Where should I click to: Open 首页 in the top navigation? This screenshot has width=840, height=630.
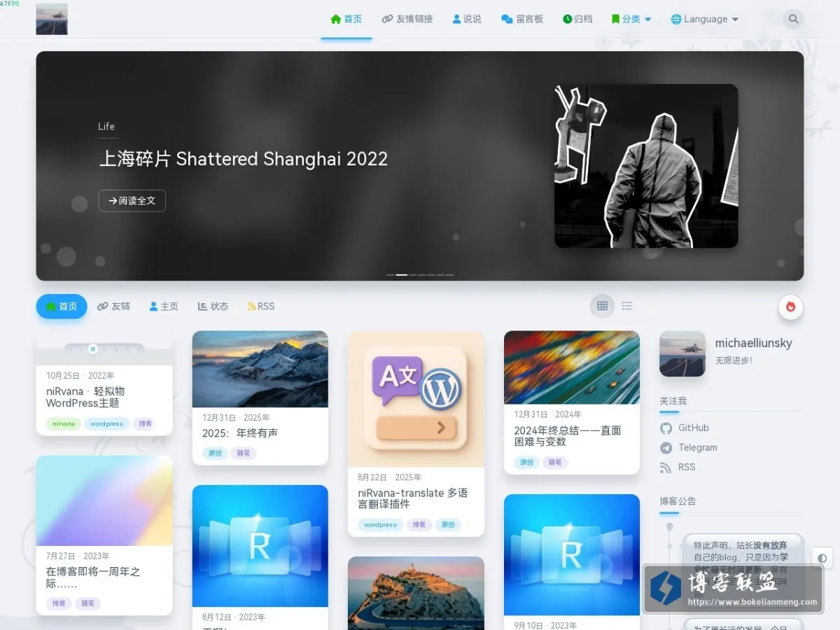point(346,19)
